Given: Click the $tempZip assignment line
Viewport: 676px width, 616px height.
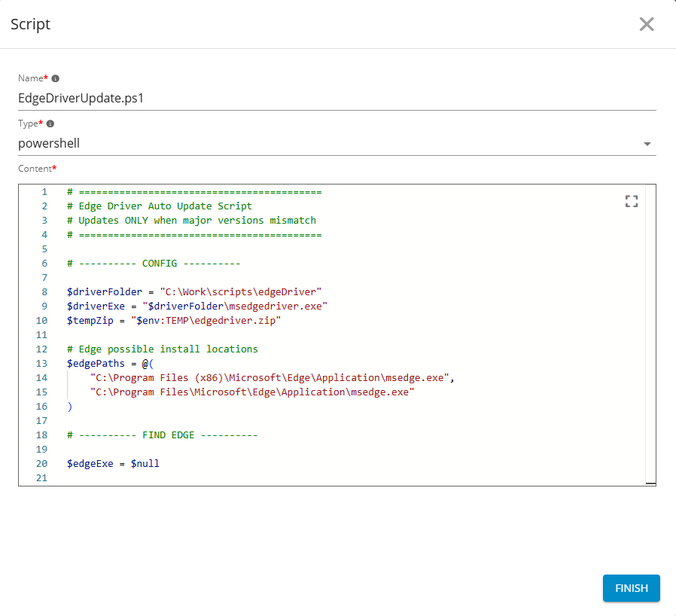Looking at the screenshot, I should 174,321.
